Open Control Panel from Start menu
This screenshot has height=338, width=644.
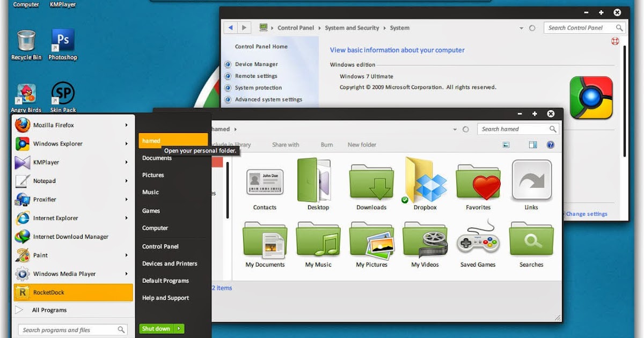tap(160, 247)
